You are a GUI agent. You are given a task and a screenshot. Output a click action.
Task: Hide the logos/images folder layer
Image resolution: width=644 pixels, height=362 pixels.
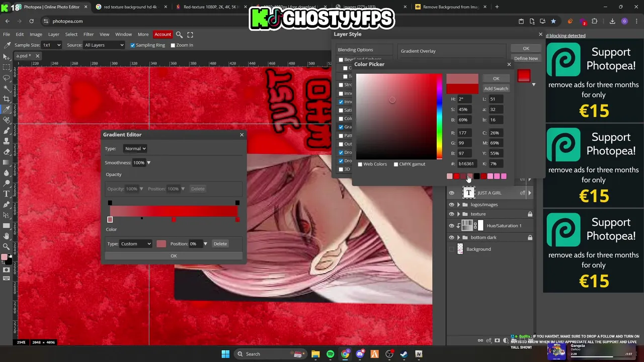[x=451, y=205]
